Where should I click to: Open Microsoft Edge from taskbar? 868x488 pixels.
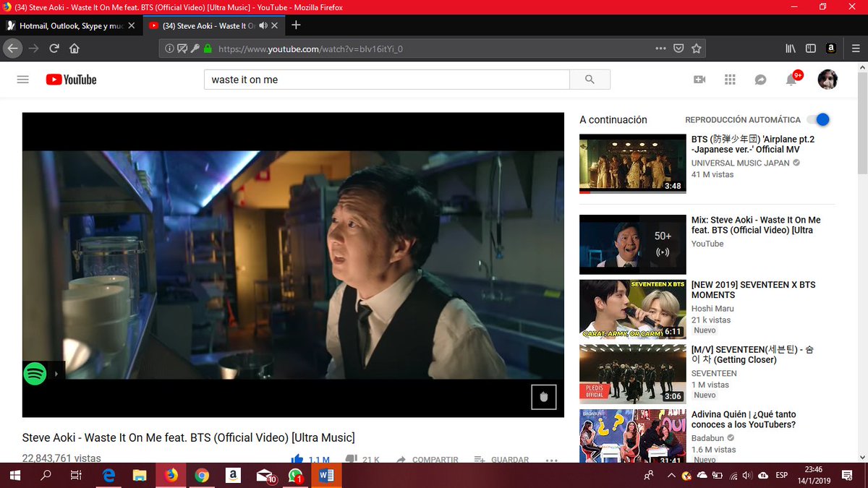pos(109,476)
